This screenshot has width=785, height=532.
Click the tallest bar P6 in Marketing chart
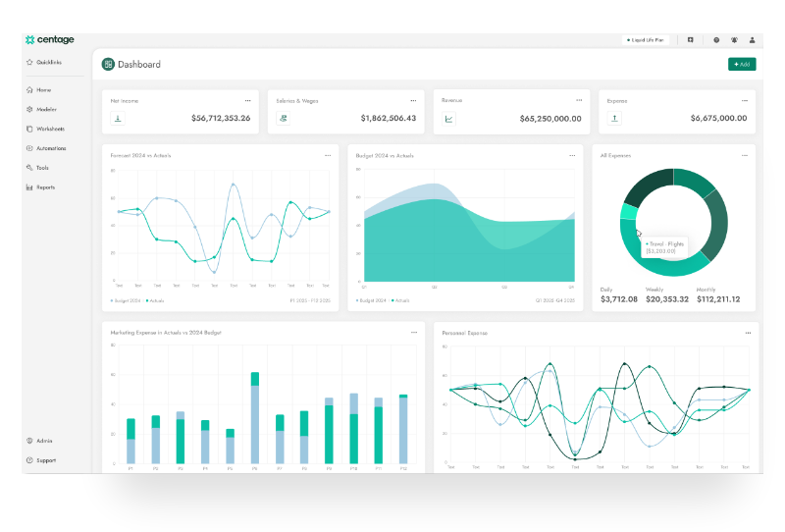click(255, 418)
